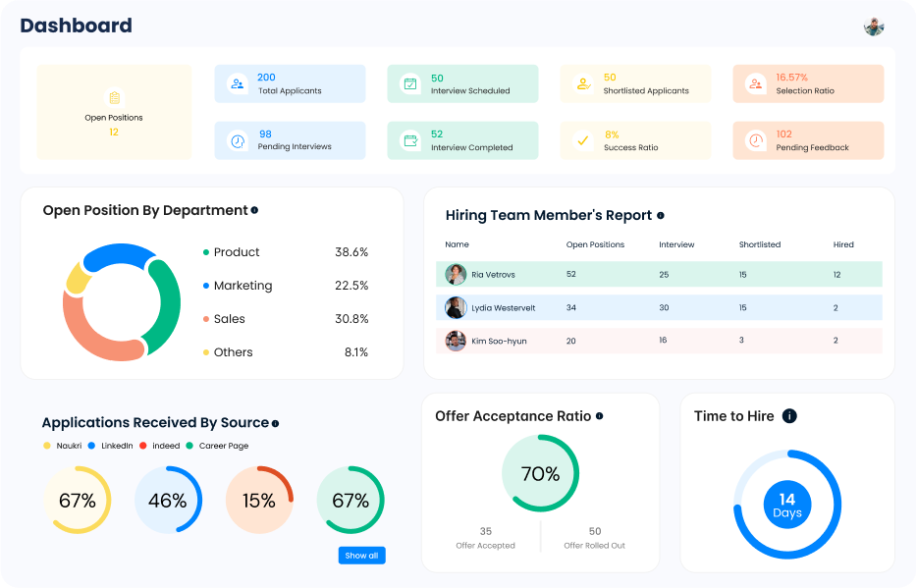
Task: Click the Marketing legend label
Action: click(x=243, y=286)
